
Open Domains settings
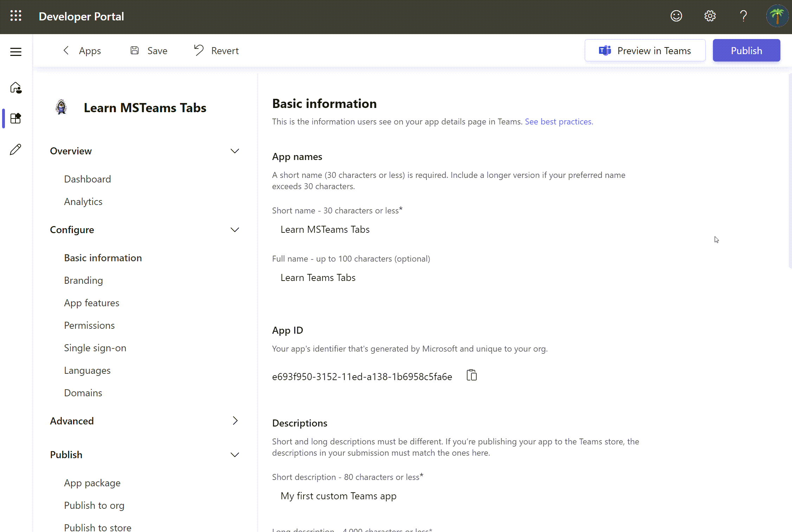tap(83, 393)
